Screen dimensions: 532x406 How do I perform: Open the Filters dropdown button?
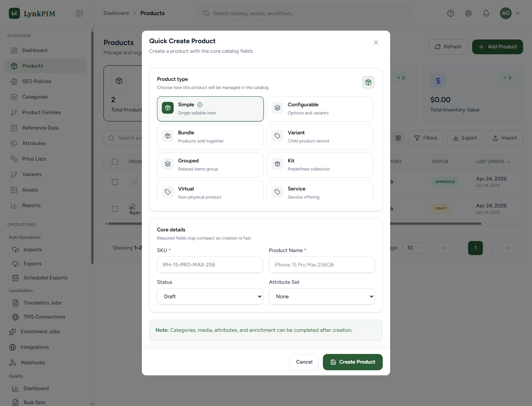click(426, 138)
